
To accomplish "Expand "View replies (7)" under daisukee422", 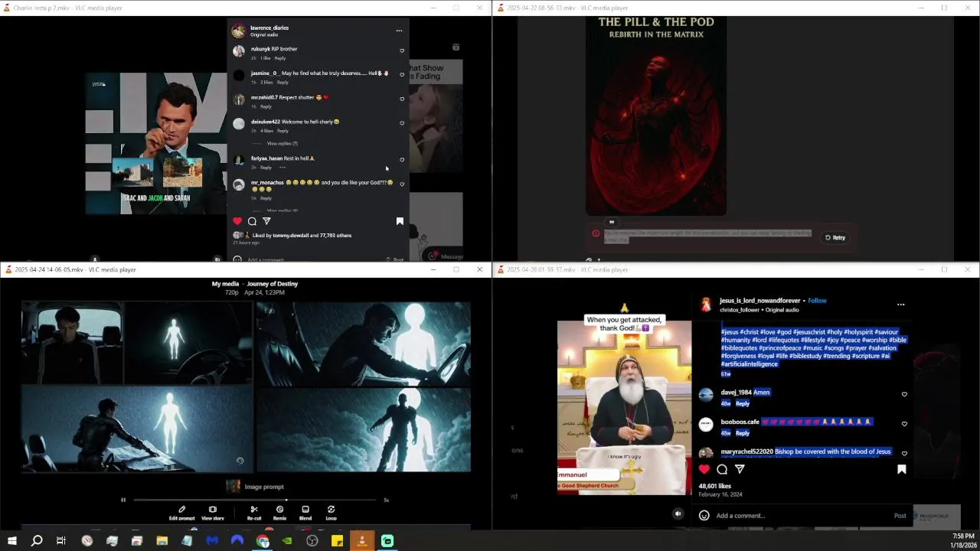I will pyautogui.click(x=282, y=143).
